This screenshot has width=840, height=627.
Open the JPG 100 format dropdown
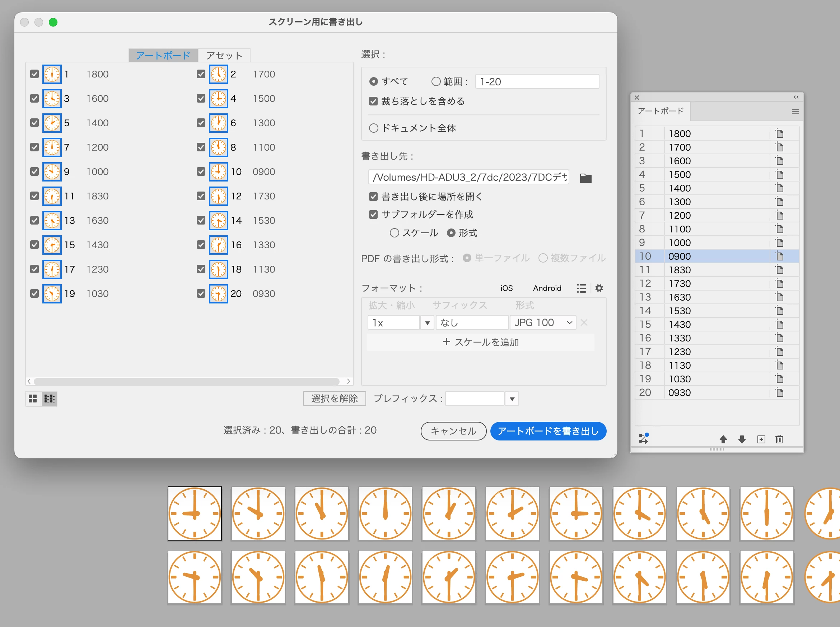click(543, 322)
